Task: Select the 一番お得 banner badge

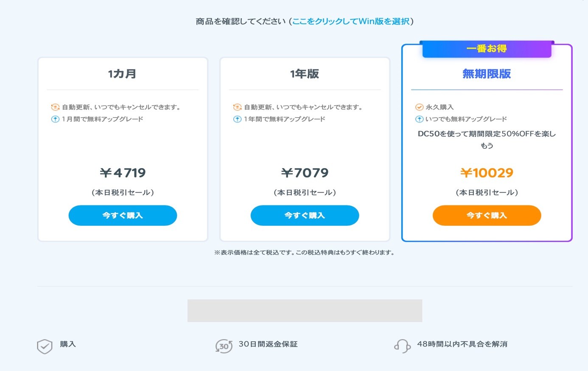Action: [x=487, y=49]
